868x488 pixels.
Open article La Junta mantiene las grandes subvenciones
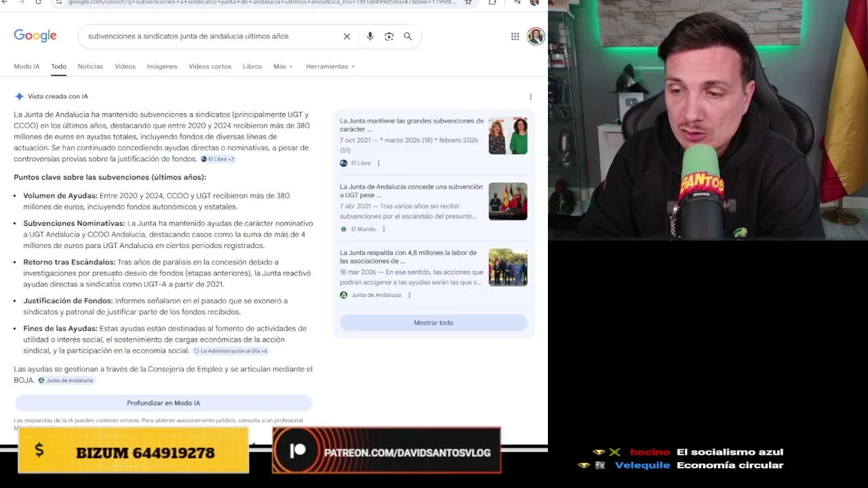[x=412, y=125]
